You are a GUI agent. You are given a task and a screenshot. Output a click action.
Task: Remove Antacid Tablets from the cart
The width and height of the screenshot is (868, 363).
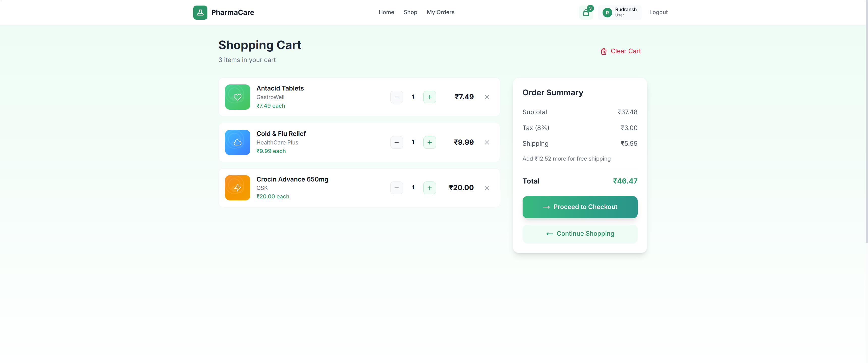pos(487,97)
